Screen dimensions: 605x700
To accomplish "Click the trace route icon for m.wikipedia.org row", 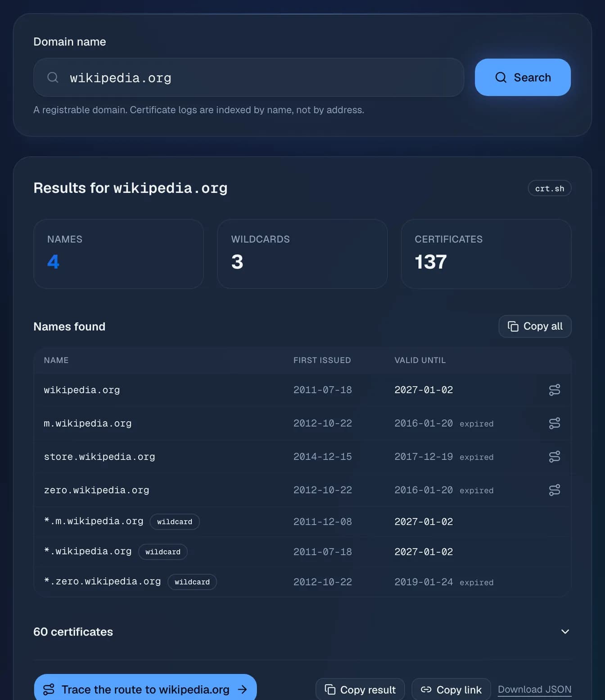I will click(554, 423).
